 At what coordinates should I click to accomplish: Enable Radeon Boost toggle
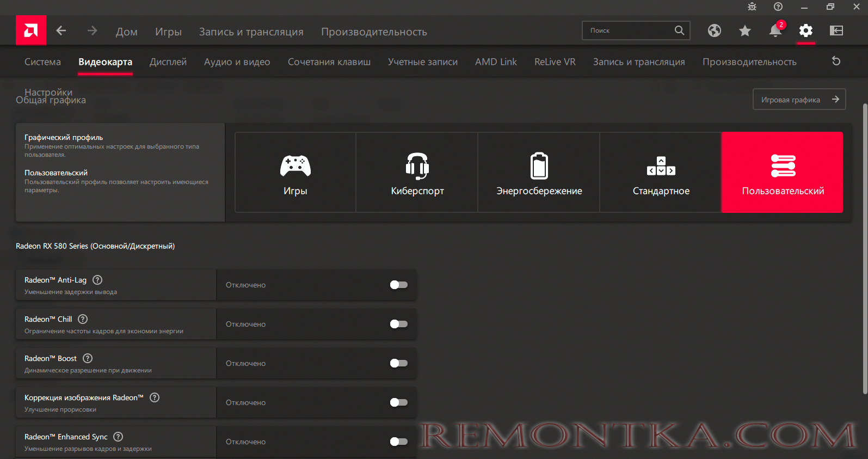399,363
